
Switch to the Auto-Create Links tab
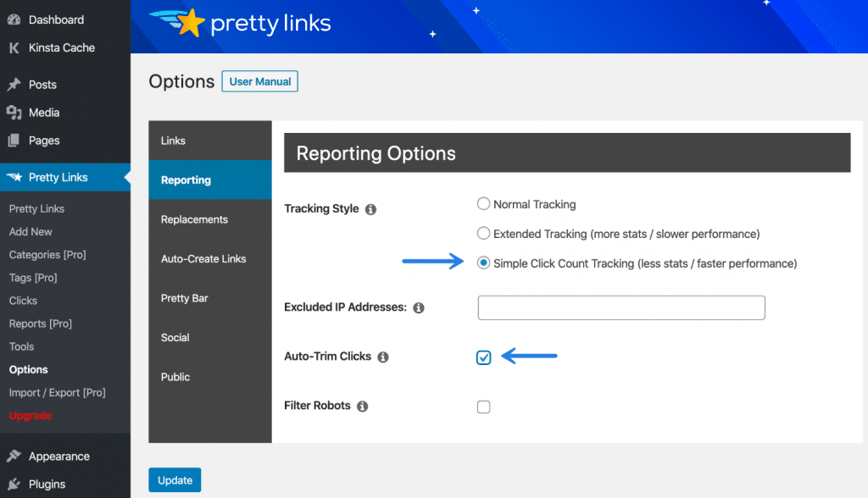click(x=210, y=258)
